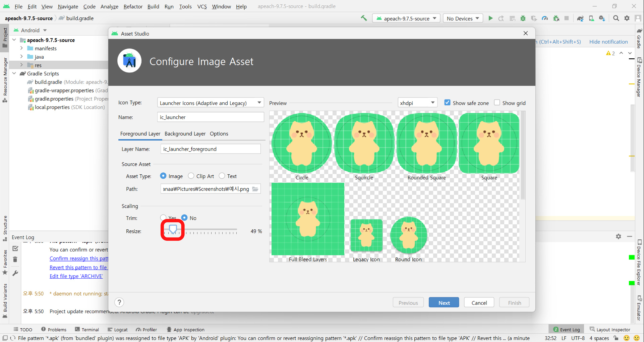Open the Build menu
644x342 pixels.
pyautogui.click(x=153, y=6)
